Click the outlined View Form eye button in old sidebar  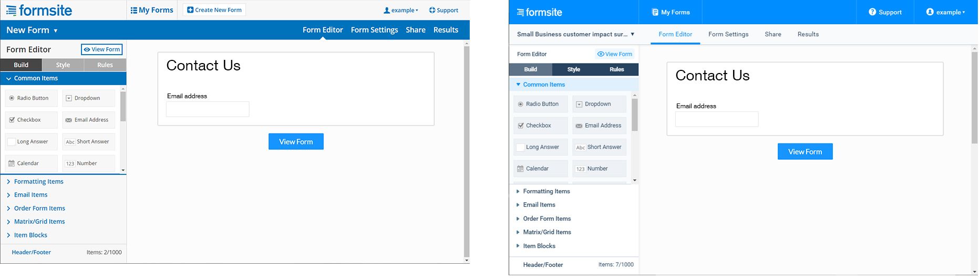pos(102,49)
